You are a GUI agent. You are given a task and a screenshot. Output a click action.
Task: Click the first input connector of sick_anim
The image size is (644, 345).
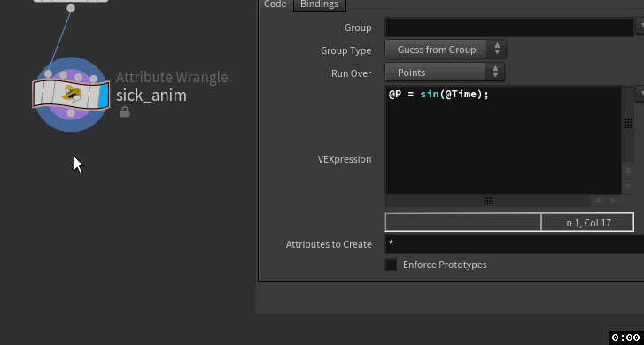click(49, 73)
